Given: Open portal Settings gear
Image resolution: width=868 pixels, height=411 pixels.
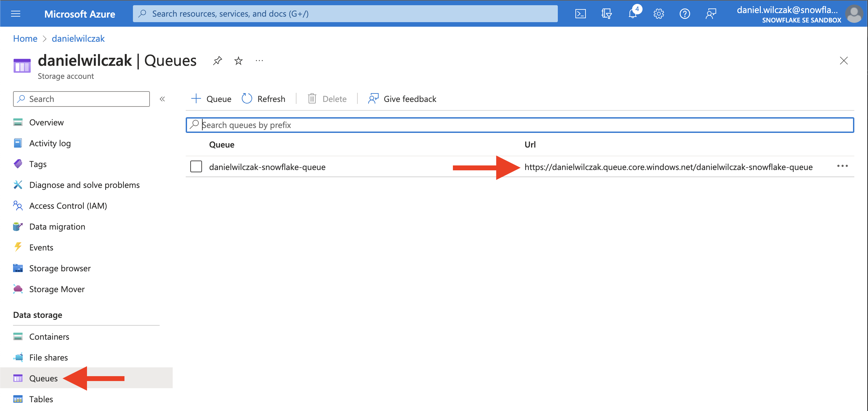Looking at the screenshot, I should pos(658,14).
